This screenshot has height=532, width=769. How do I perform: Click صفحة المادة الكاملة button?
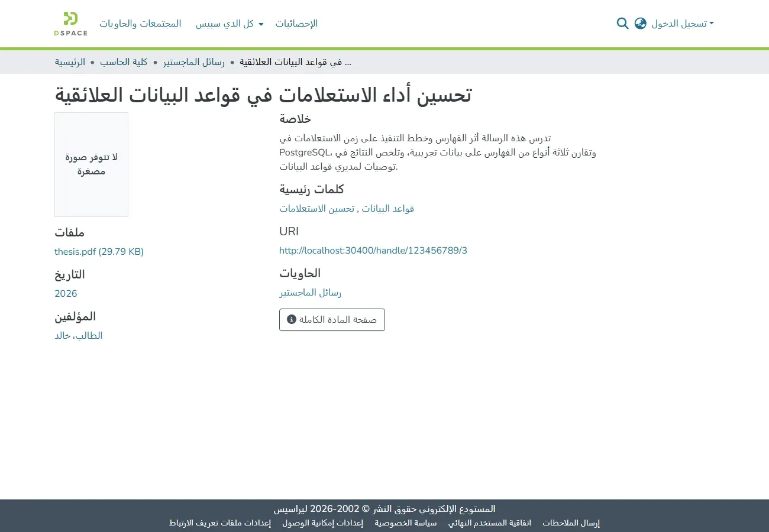tap(332, 320)
